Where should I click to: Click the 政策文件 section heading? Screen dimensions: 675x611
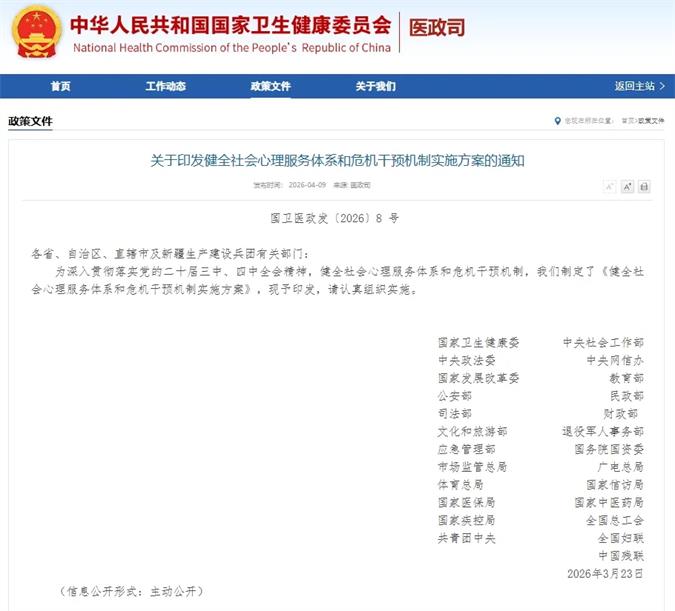(30, 121)
